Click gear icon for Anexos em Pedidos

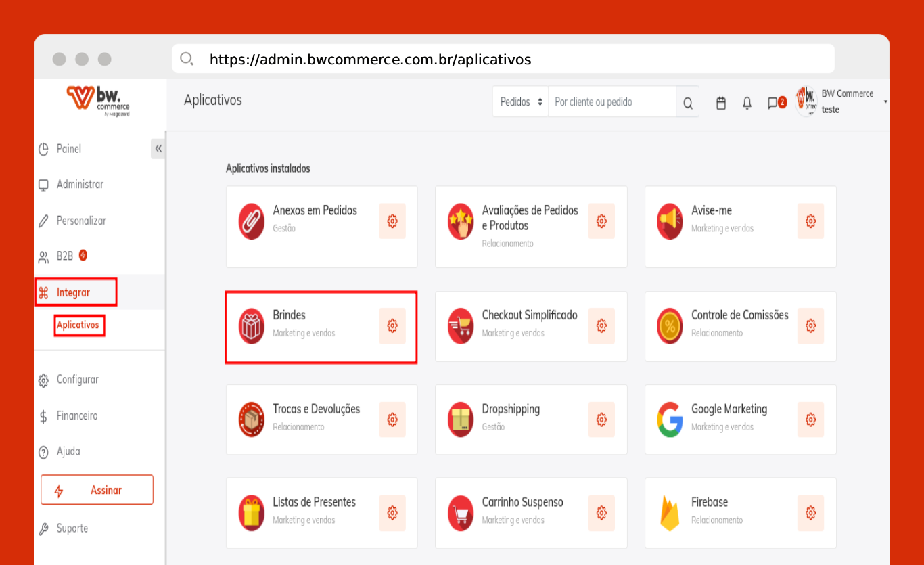coord(392,221)
